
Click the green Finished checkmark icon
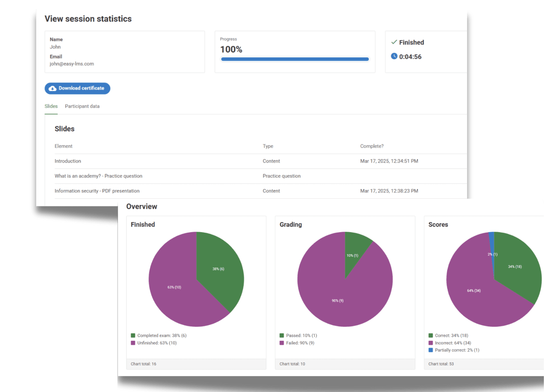[394, 42]
